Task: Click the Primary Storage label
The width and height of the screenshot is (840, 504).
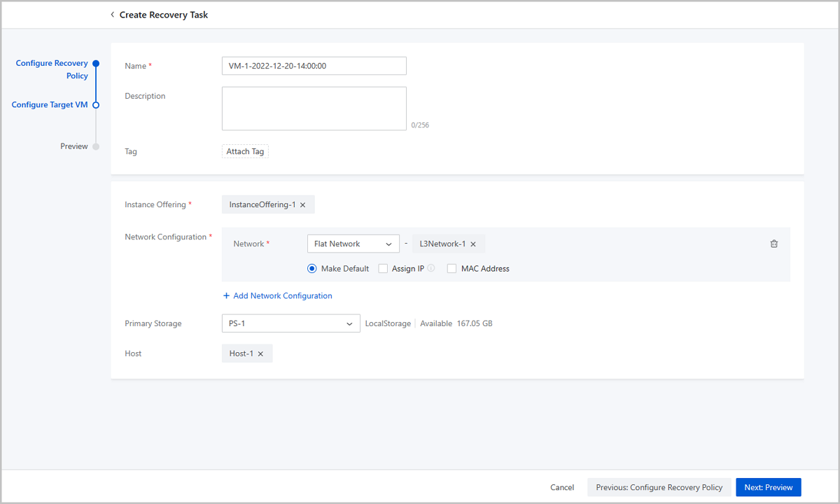Action: [153, 323]
